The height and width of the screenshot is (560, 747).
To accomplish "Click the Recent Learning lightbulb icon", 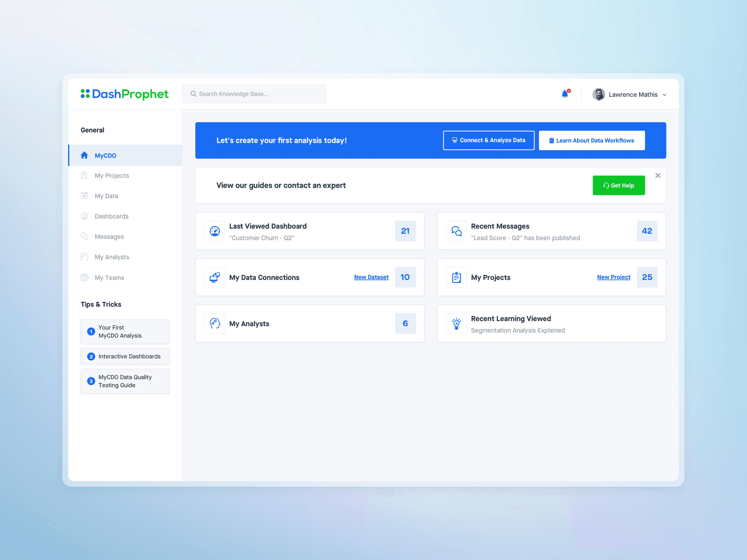I will tap(457, 323).
